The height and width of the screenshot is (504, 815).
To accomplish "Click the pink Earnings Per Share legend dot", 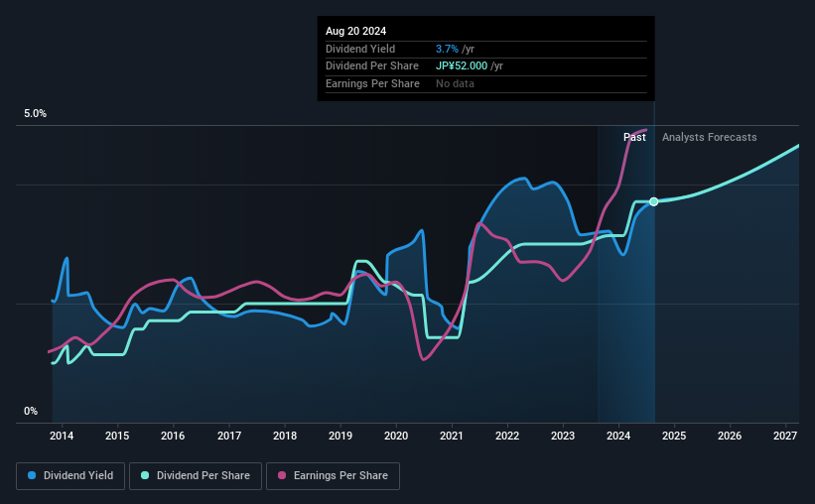I will coord(282,475).
